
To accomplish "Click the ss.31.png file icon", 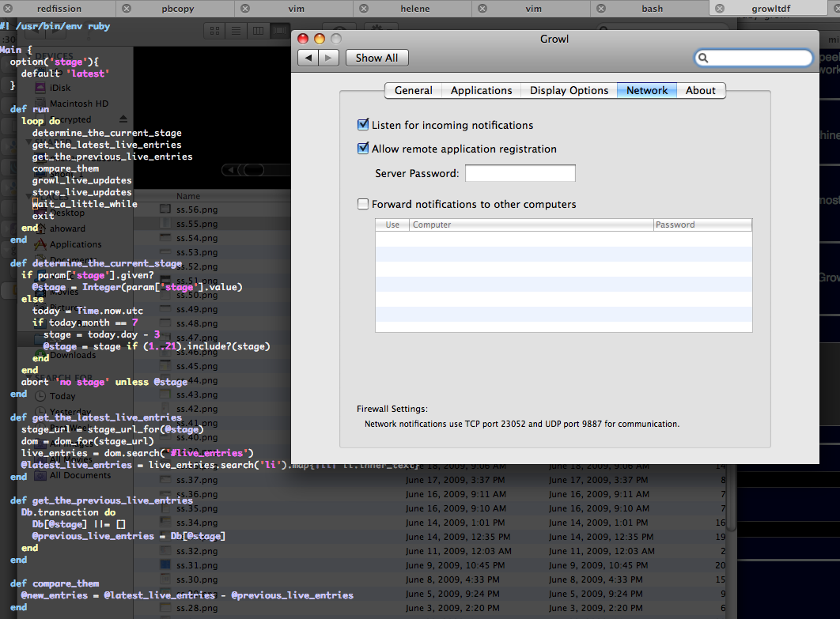I will 165,565.
